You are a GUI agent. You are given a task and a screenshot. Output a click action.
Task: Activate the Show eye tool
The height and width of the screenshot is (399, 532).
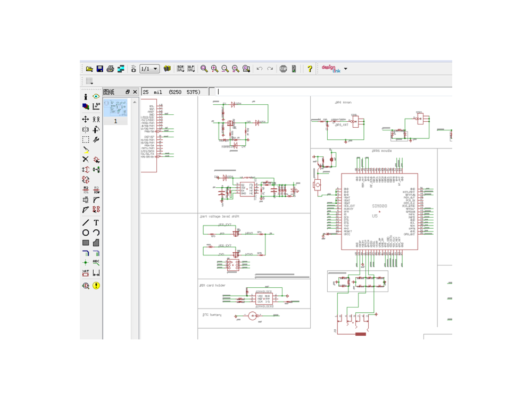point(96,96)
